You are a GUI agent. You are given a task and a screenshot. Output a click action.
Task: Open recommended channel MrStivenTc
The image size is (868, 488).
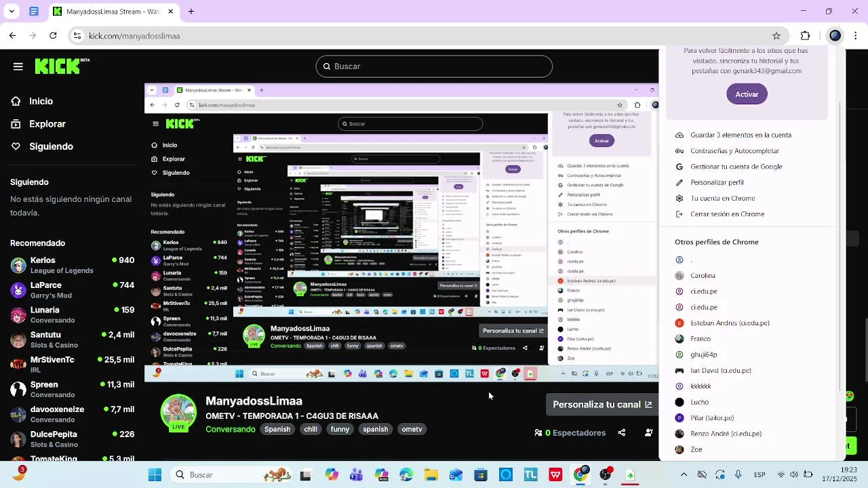pyautogui.click(x=72, y=365)
